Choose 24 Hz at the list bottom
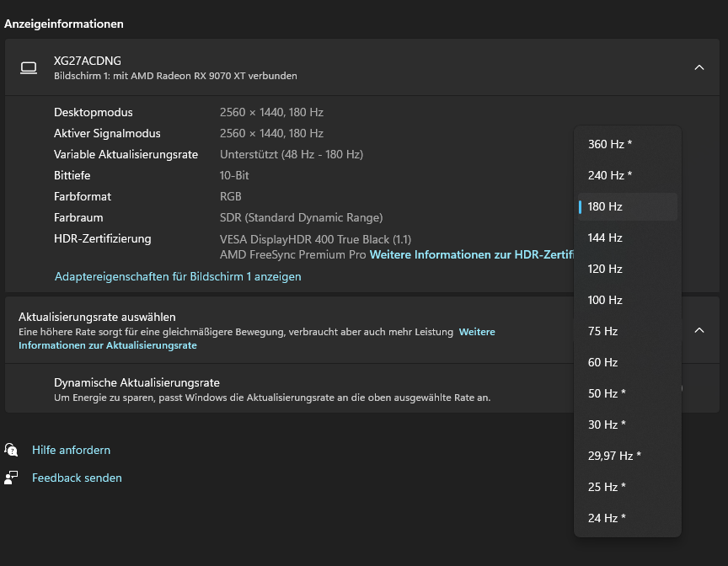The width and height of the screenshot is (728, 566). click(x=607, y=518)
